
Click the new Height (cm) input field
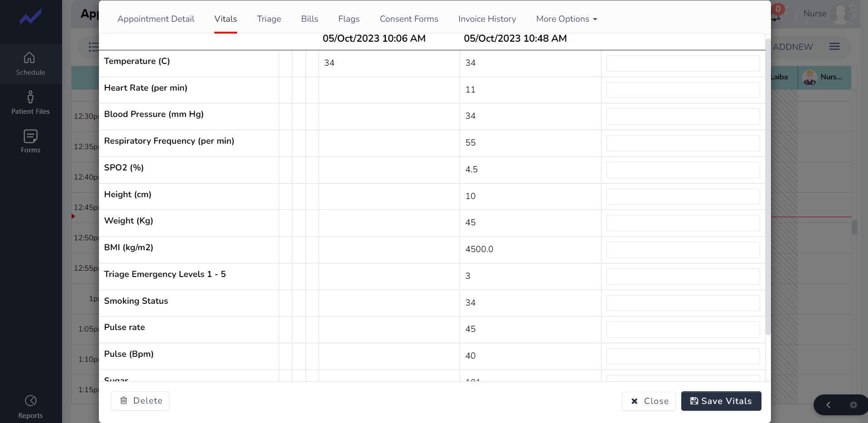click(x=683, y=197)
